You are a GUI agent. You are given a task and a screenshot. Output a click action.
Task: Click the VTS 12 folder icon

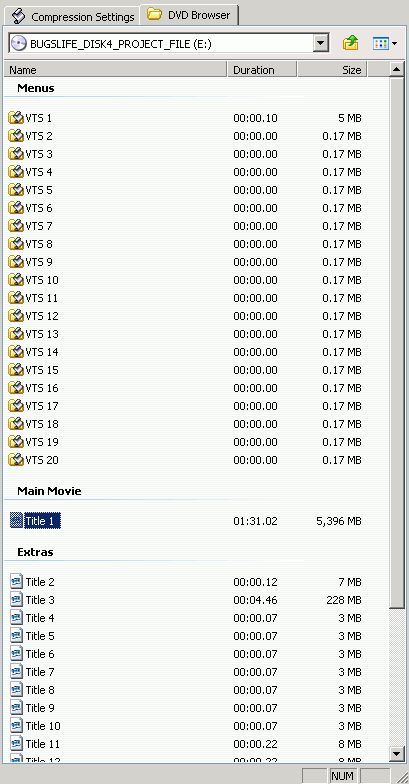click(x=16, y=316)
